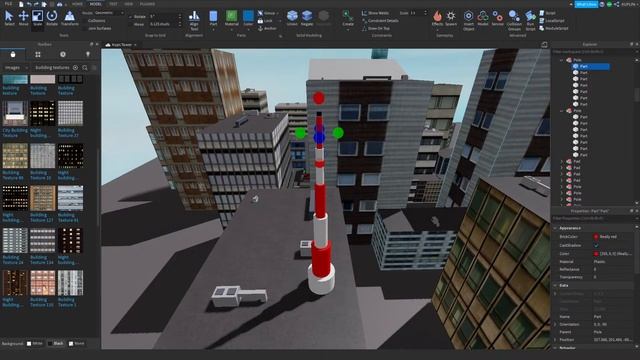This screenshot has height=360, width=640.
Task: Open the Color picker in ribbon
Action: pos(248,19)
